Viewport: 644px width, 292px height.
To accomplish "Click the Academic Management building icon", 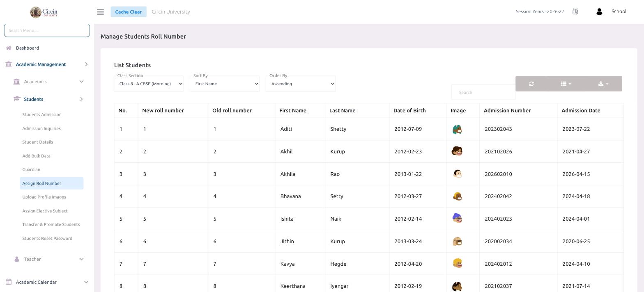I will 9,64.
